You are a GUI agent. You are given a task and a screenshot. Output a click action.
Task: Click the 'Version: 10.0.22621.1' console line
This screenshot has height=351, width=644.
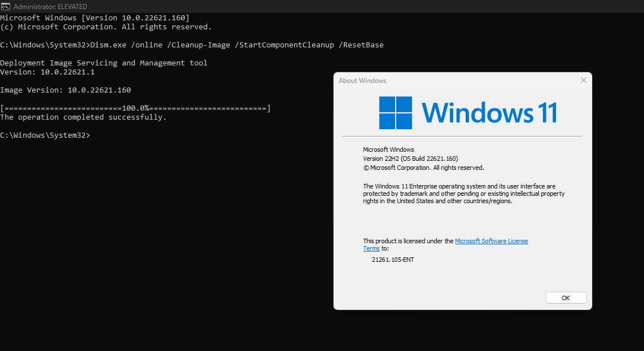coord(47,72)
